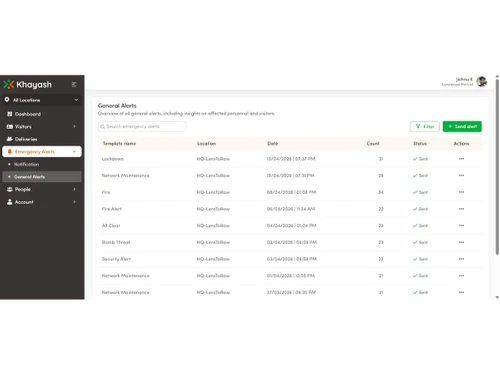The height and width of the screenshot is (375, 500).
Task: Select the Emergency Alerts menu item
Action: [42, 152]
